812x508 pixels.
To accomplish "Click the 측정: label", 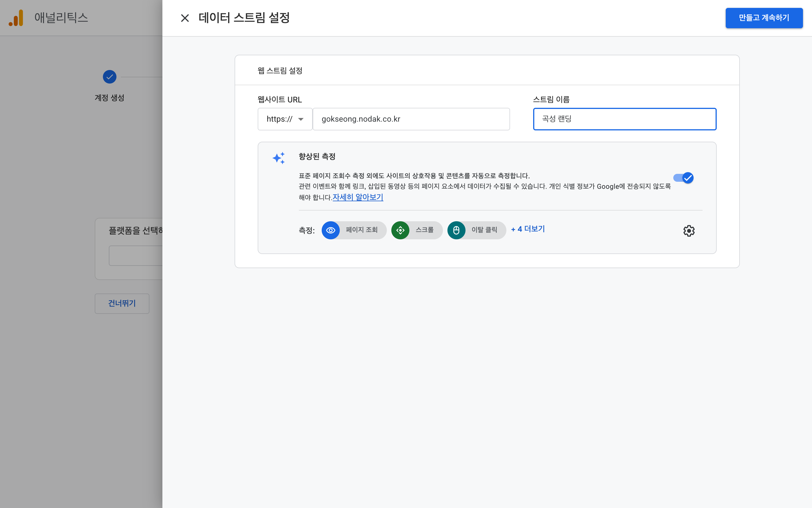I will 307,230.
